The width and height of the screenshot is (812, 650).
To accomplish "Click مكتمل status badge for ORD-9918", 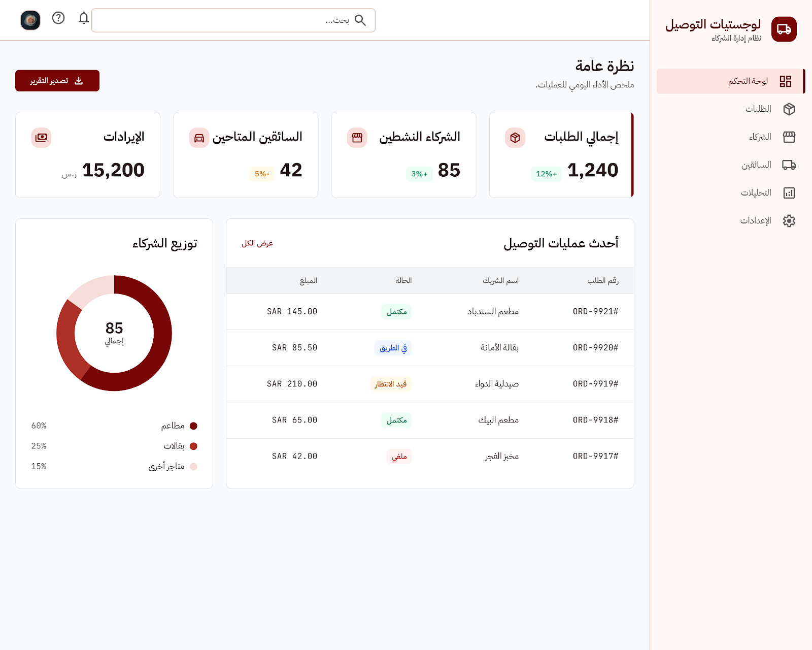I will [396, 420].
